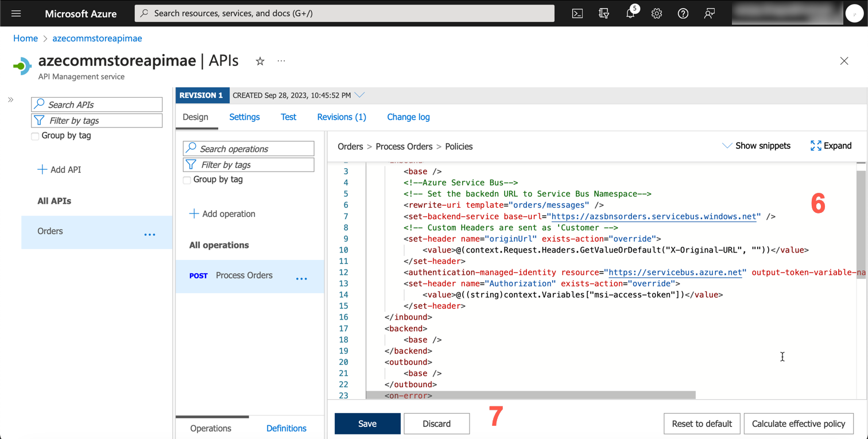Screen dimensions: 868x439
Task: Click the plus icon for Add operation
Action: point(194,213)
